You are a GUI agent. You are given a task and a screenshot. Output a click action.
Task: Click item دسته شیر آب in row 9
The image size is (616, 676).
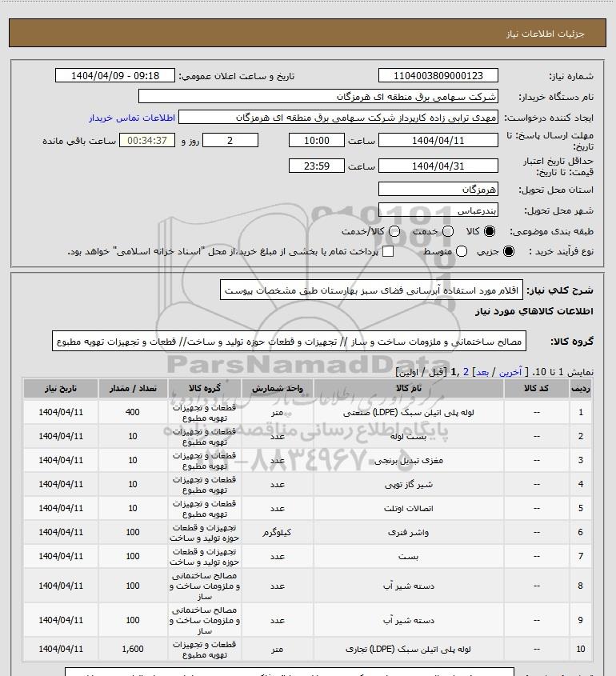(x=409, y=620)
